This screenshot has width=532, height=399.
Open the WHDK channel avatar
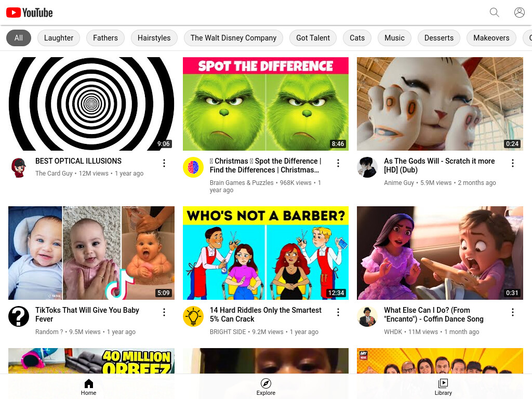pos(367,316)
